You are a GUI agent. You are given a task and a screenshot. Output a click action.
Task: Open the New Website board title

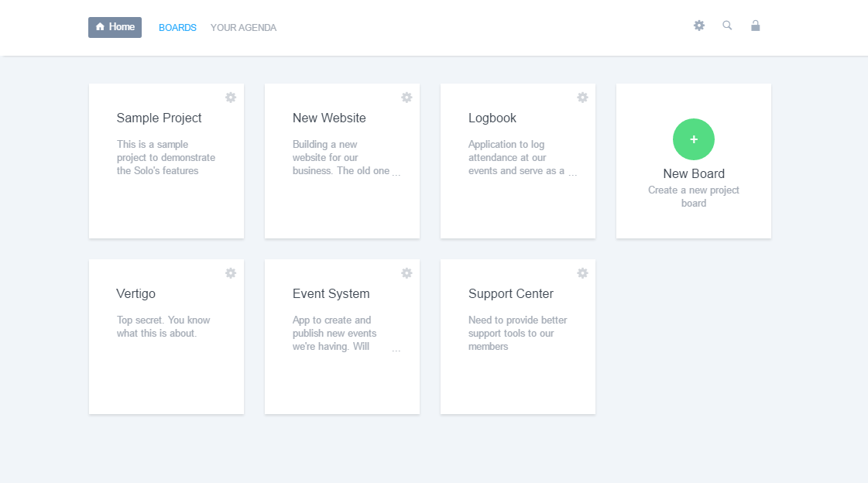click(x=329, y=118)
